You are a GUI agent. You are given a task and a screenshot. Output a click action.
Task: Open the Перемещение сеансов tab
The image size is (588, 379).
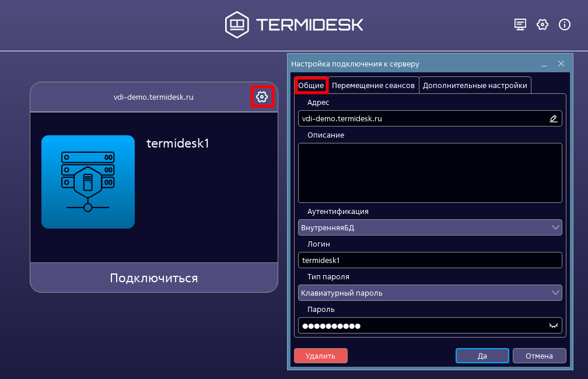(373, 85)
